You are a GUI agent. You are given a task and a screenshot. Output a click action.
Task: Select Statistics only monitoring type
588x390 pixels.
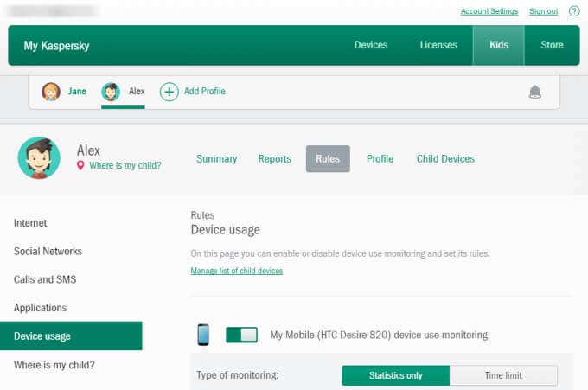395,375
